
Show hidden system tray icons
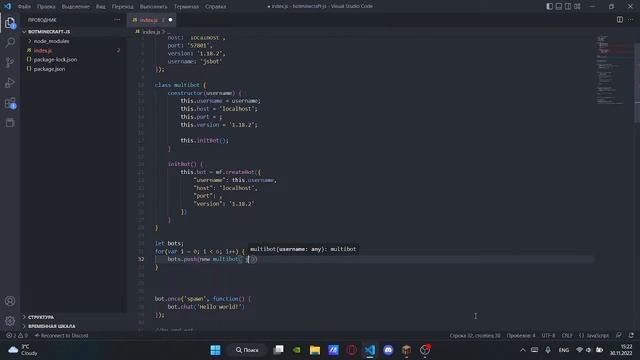point(522,350)
